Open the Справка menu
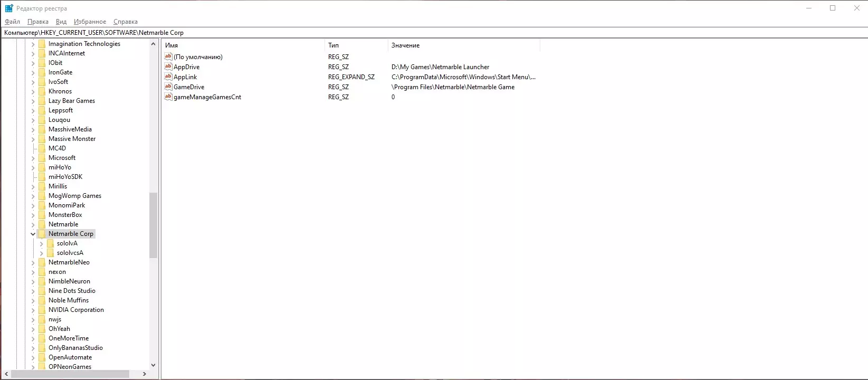 click(126, 22)
